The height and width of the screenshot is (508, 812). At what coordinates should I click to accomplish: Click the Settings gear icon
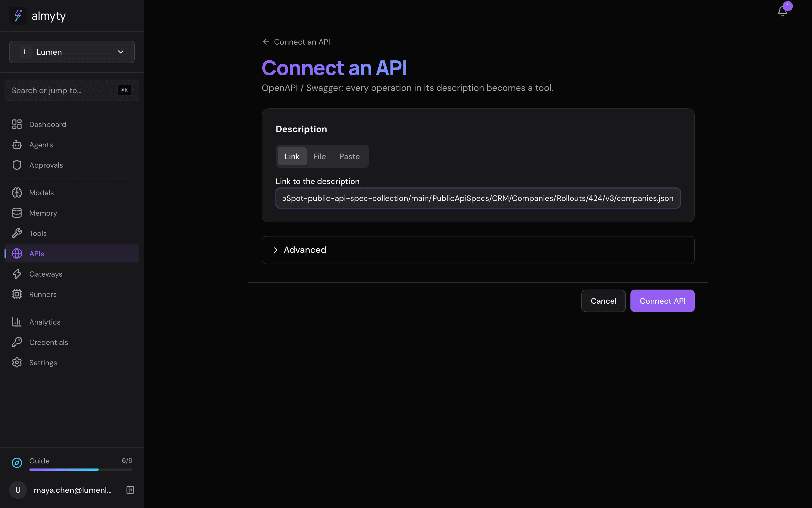tap(17, 363)
